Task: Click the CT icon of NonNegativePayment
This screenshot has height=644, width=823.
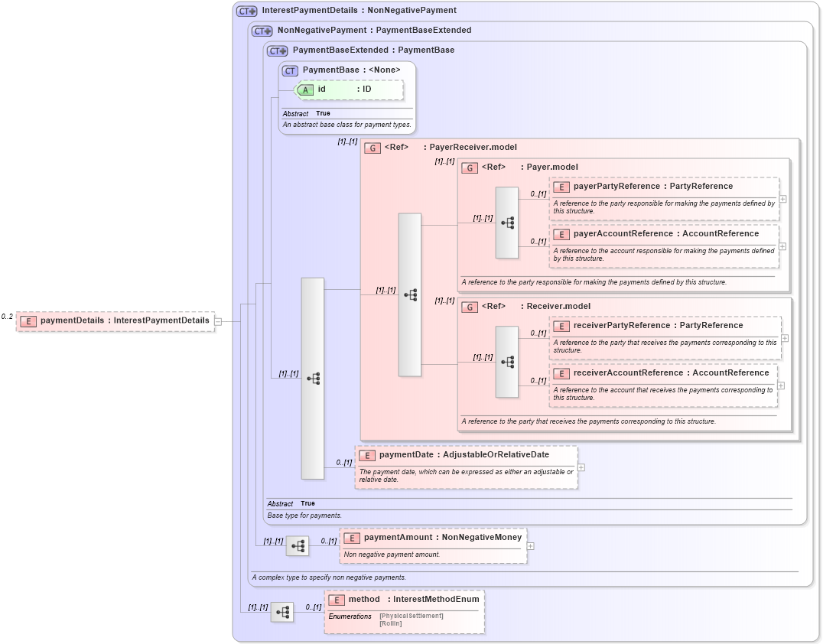Action: (261, 31)
